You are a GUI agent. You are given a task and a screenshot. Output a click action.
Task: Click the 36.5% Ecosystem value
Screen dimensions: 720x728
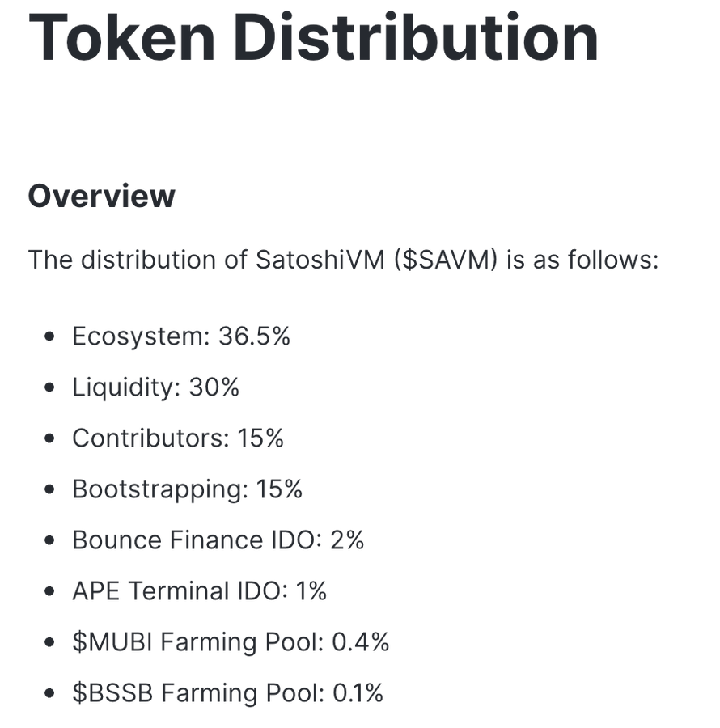pos(254,336)
